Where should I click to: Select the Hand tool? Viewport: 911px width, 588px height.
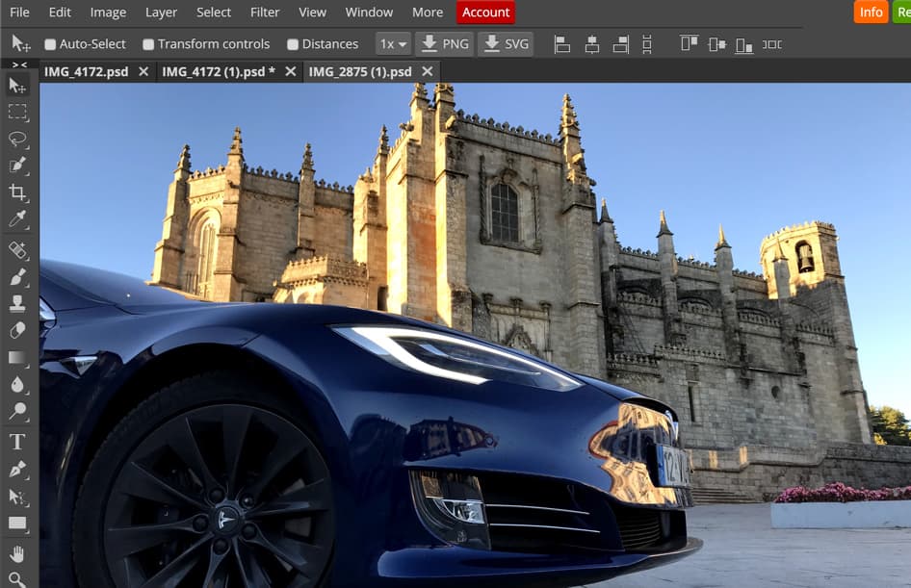(x=17, y=553)
